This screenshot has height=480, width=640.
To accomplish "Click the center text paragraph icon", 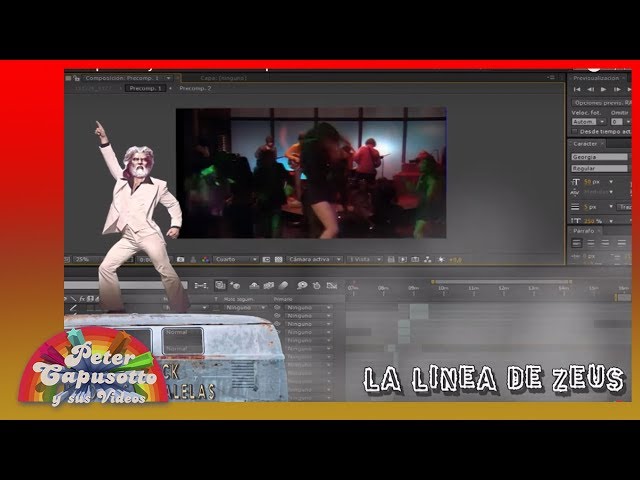I will 591,243.
